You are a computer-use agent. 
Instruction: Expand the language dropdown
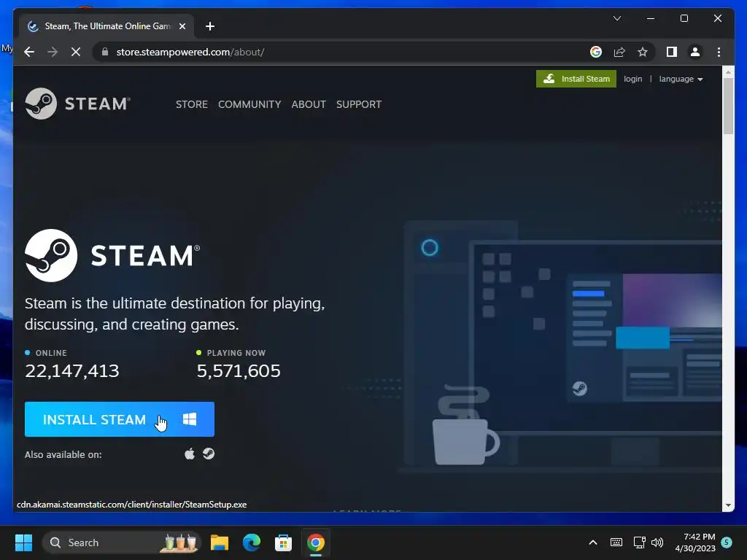(681, 79)
